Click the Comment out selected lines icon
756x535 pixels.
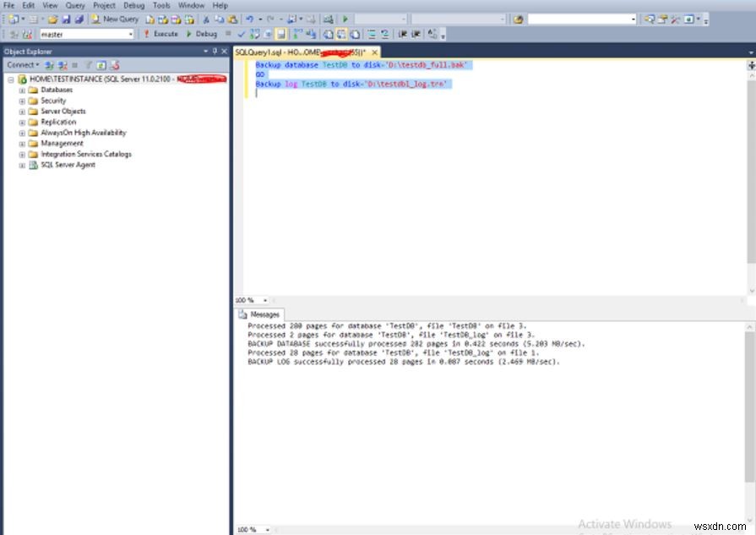372,35
